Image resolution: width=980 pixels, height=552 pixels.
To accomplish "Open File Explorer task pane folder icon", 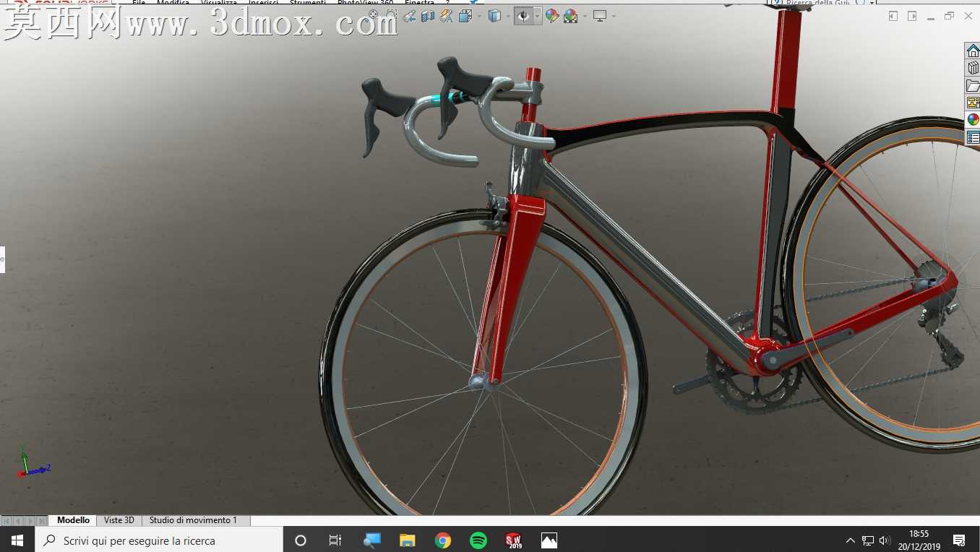I will pyautogui.click(x=973, y=85).
